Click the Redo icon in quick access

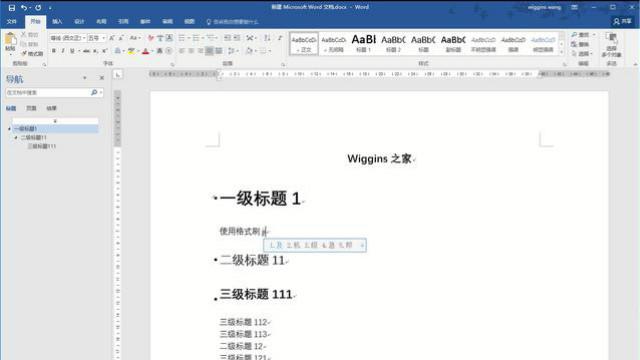point(38,7)
